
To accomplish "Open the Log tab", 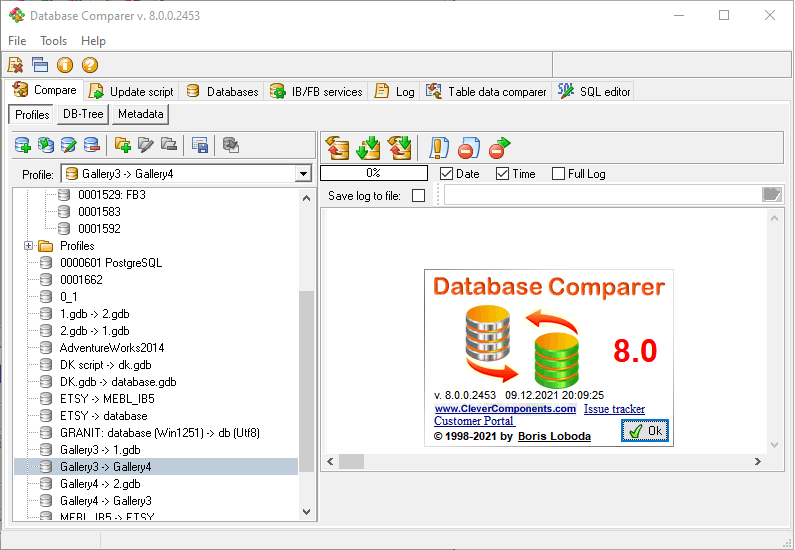I will coord(394,92).
